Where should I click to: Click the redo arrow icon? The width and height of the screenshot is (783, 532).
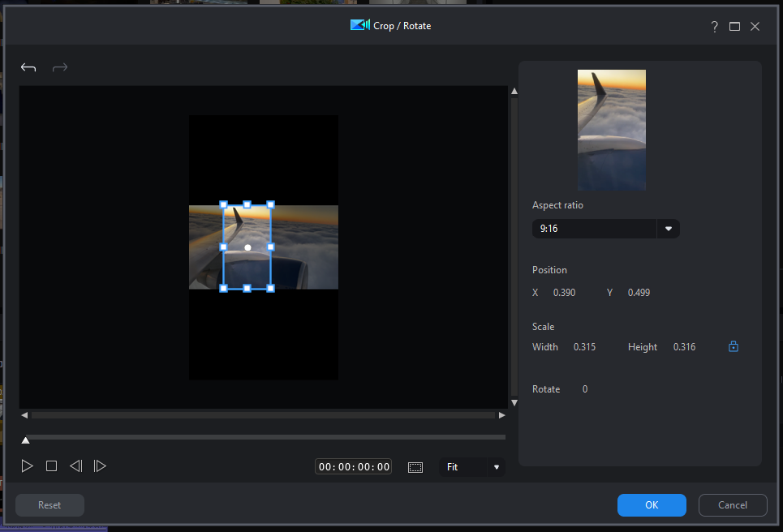click(x=60, y=67)
